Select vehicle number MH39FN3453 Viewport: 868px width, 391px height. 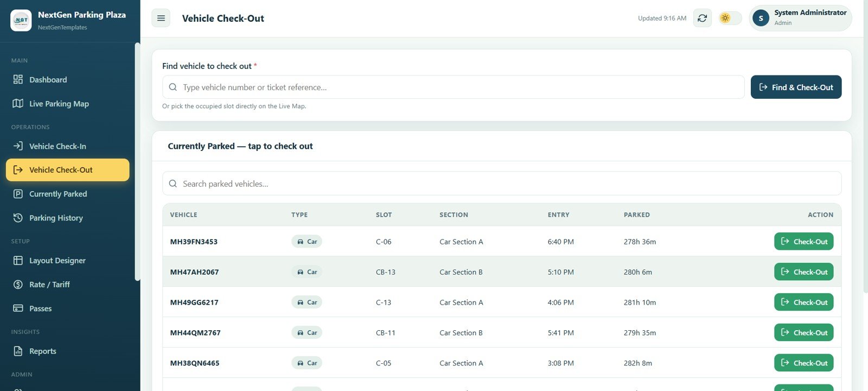click(194, 242)
